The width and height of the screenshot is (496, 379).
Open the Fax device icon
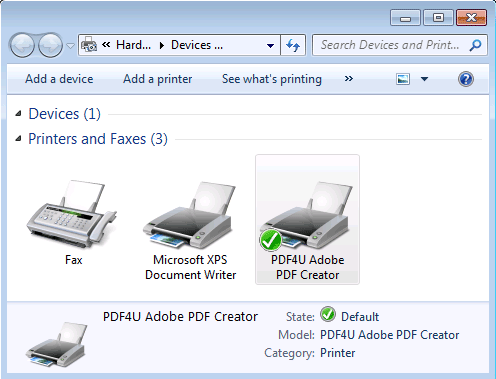(x=72, y=213)
